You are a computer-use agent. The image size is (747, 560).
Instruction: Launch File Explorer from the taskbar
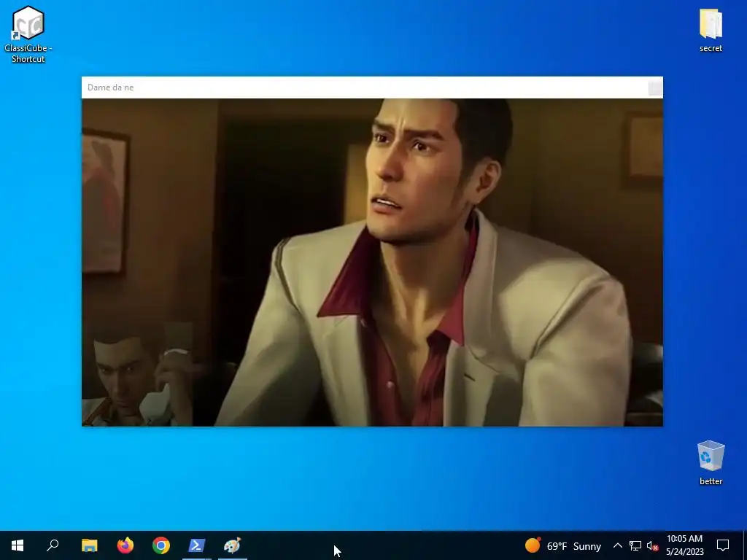coord(90,545)
